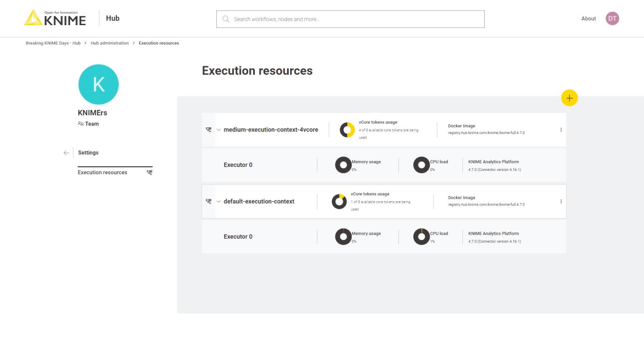Click default-execution-context context icon
This screenshot has width=644, height=362.
tap(208, 202)
